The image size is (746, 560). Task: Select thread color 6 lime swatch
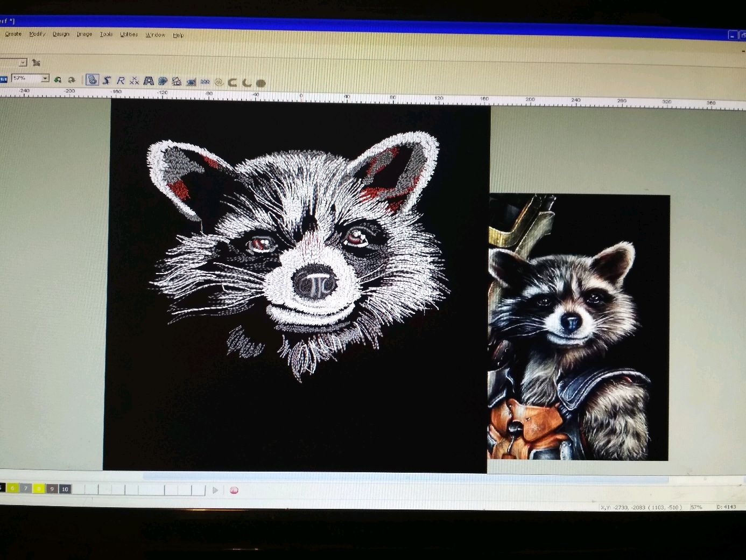click(12, 488)
